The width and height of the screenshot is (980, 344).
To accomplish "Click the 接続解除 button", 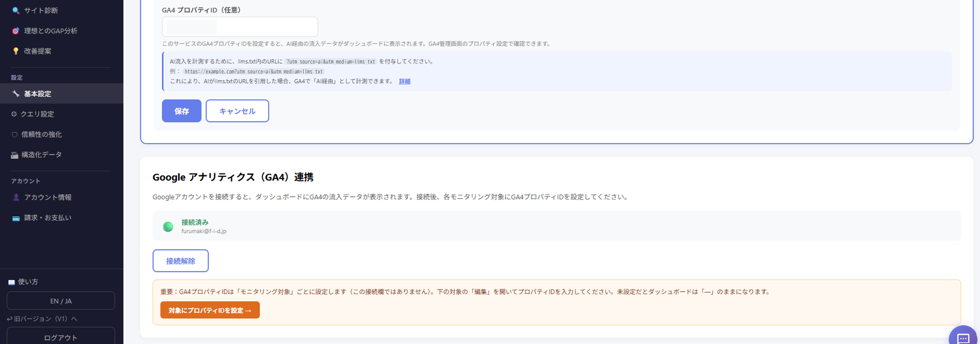I will (181, 261).
